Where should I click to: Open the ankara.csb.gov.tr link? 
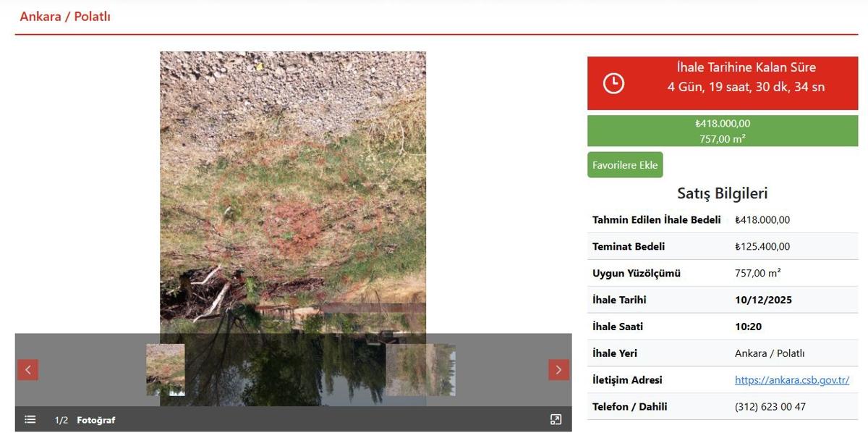pos(792,380)
